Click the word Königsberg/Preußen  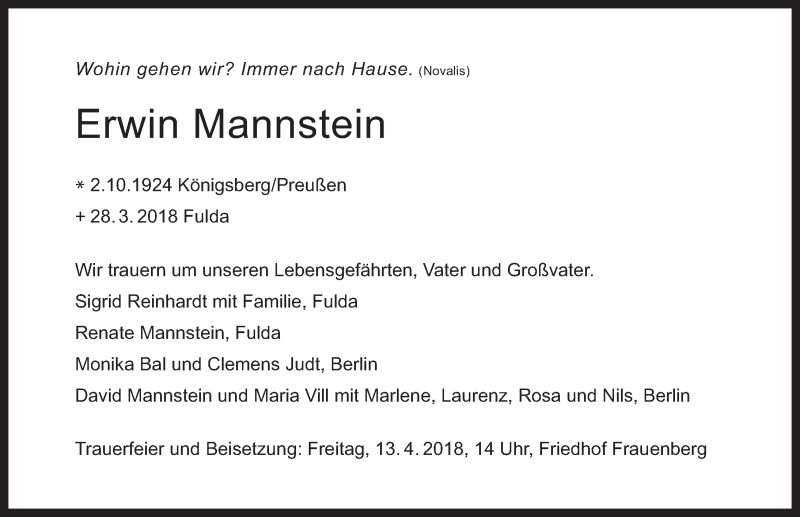[262, 185]
